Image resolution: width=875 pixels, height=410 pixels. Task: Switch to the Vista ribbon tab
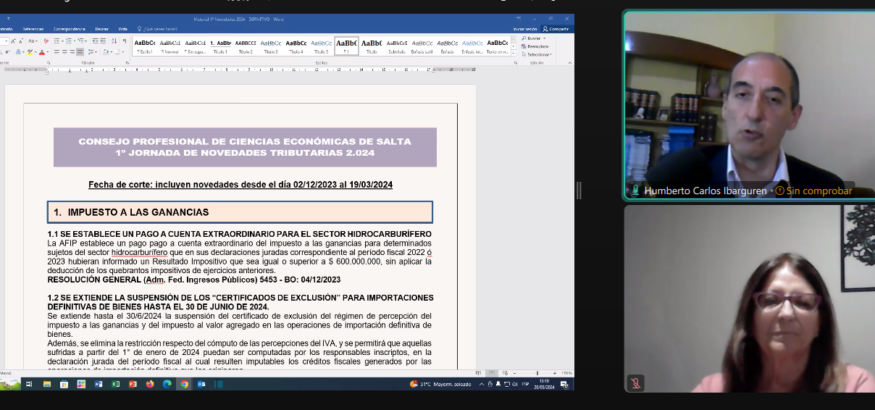click(123, 29)
